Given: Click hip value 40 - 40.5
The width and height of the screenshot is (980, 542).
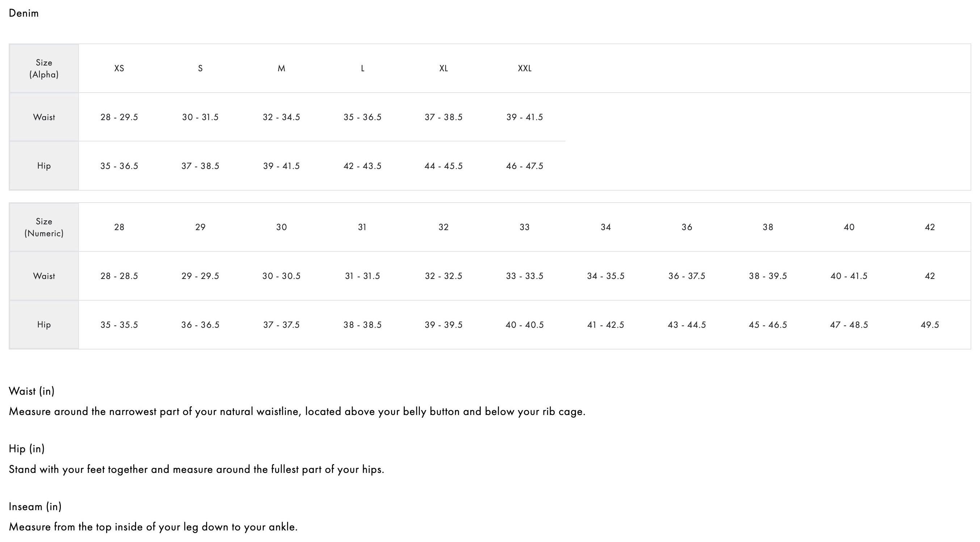Looking at the screenshot, I should (525, 325).
